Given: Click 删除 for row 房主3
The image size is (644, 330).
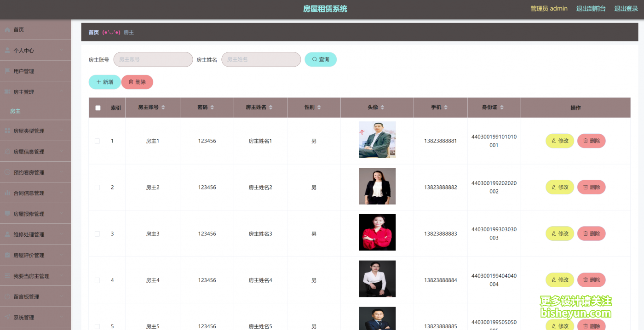Looking at the screenshot, I should tap(592, 233).
